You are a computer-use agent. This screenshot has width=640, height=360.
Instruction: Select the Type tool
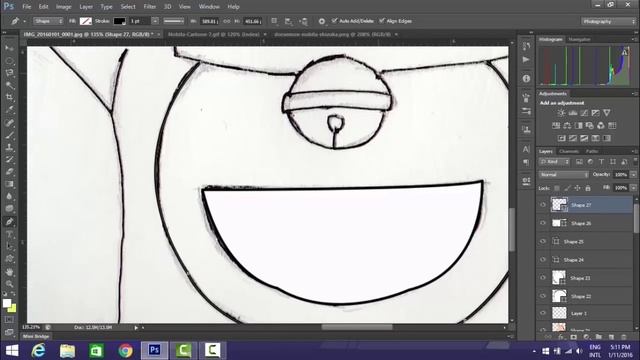tap(9, 234)
